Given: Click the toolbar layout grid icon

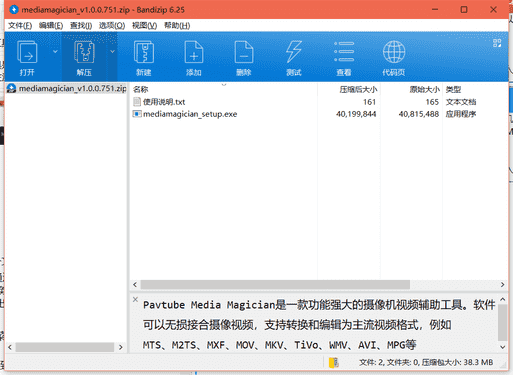Looking at the screenshot, I should click(x=497, y=43).
